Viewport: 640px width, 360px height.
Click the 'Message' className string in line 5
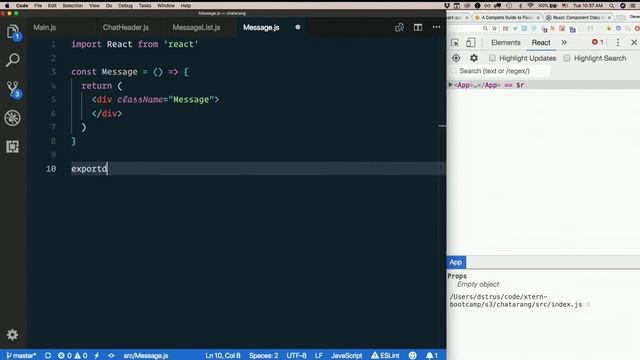(x=191, y=100)
